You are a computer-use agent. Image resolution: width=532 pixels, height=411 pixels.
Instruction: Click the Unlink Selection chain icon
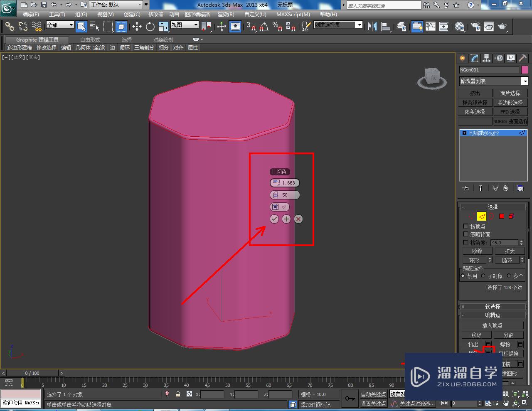tap(23, 27)
